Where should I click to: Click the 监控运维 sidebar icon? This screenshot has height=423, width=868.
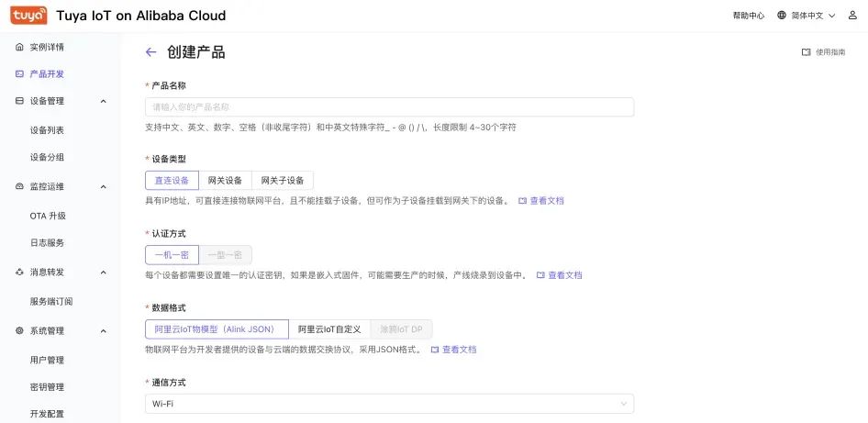[x=19, y=186]
